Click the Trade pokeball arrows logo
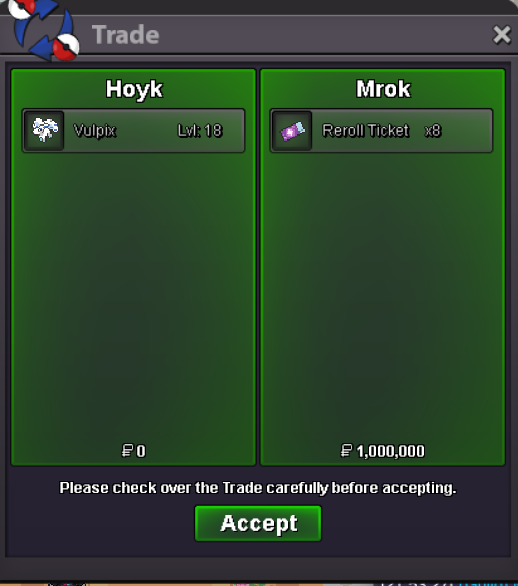Screen dimensions: 518x586 pos(44,30)
